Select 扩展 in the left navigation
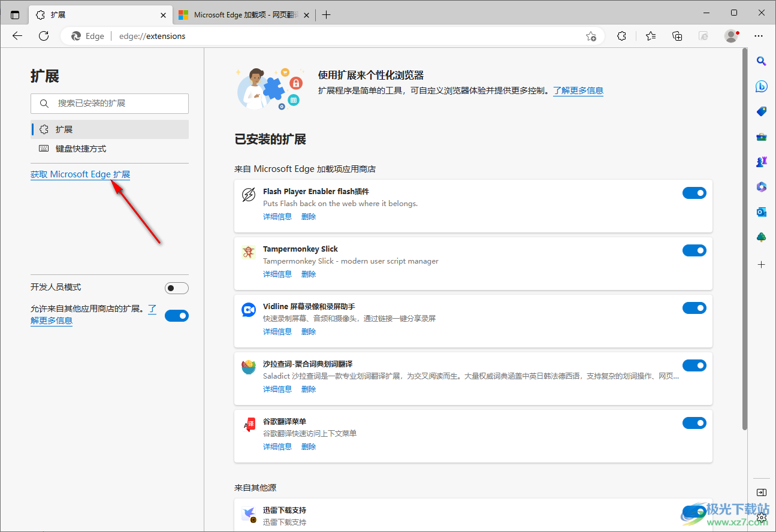Screen dimensions: 776x532 [x=110, y=129]
